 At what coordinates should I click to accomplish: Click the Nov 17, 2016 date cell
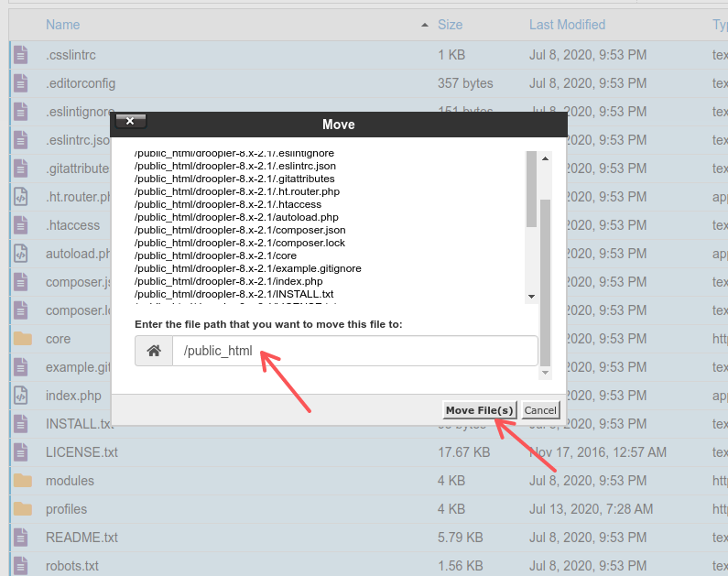click(x=598, y=452)
